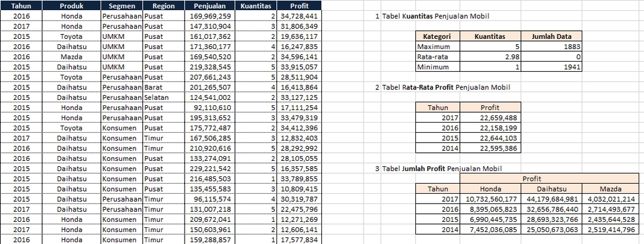Select the Daihatsu column header in the profit table
Viewport: 644px width, 244px height.
click(x=551, y=189)
